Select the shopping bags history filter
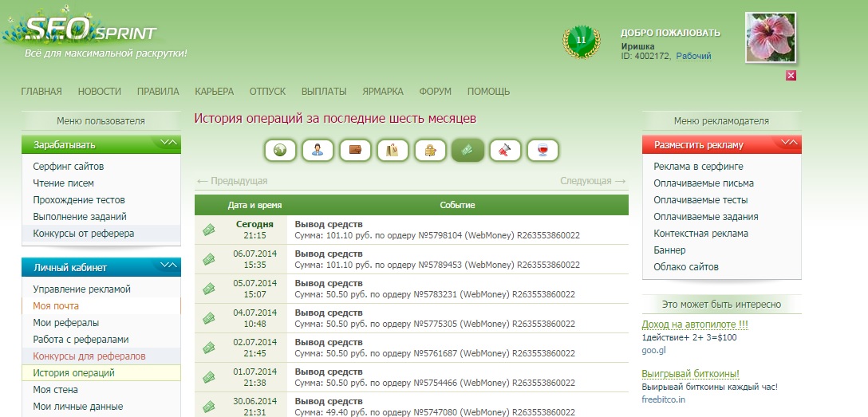 pos(393,150)
